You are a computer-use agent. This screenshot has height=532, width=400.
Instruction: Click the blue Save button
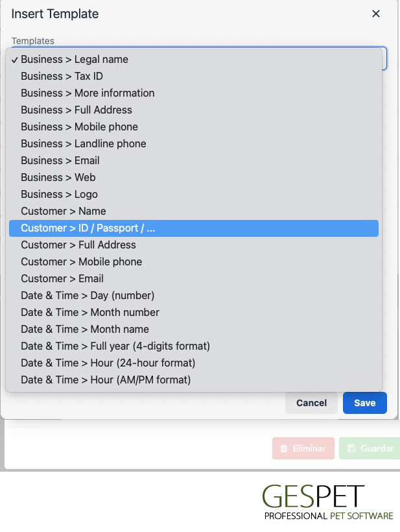[x=365, y=403]
